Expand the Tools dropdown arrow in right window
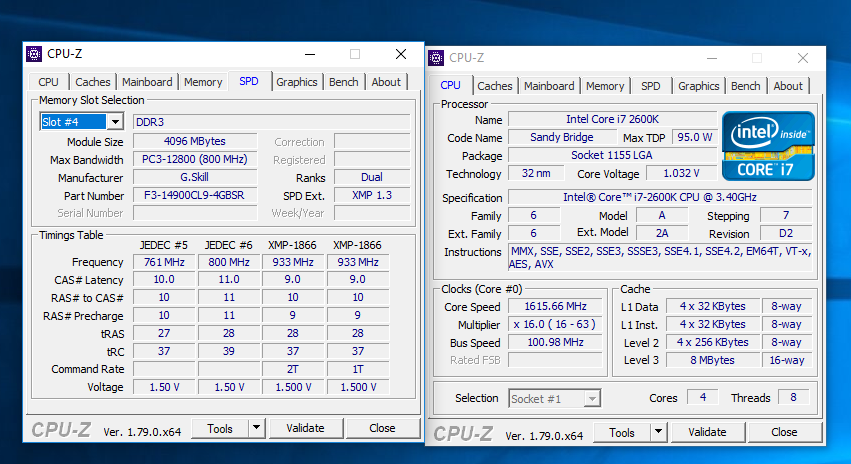 tap(658, 432)
